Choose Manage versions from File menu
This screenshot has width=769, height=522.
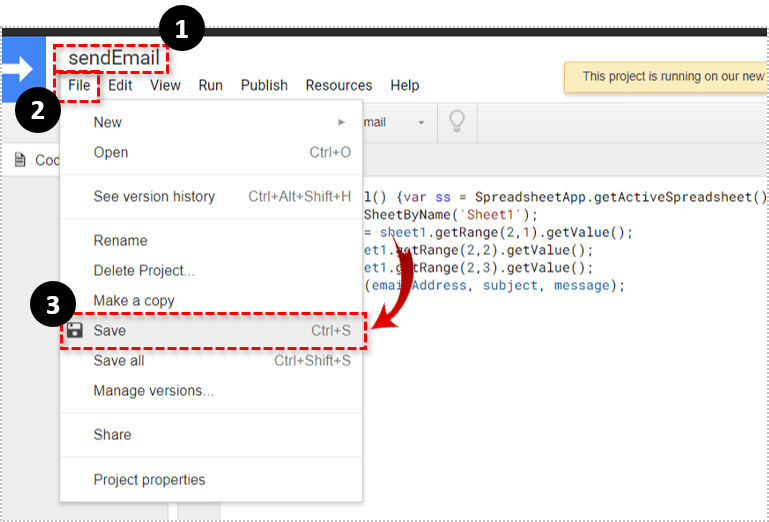(153, 390)
